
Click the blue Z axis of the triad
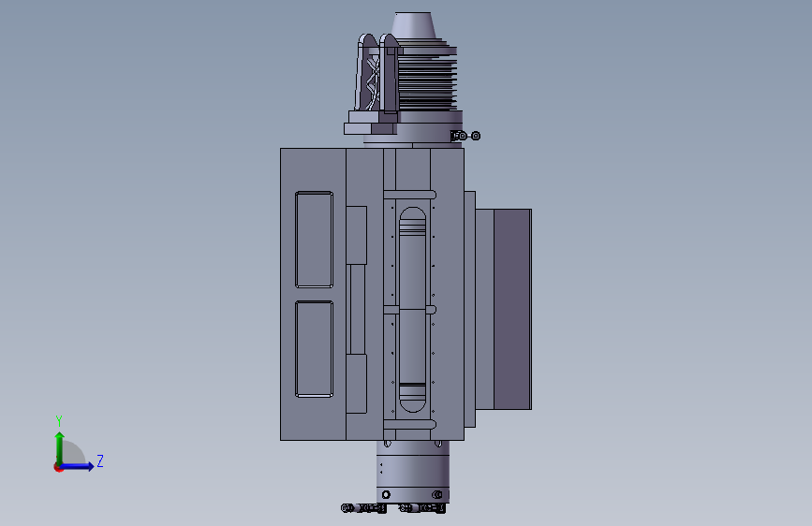(x=77, y=466)
